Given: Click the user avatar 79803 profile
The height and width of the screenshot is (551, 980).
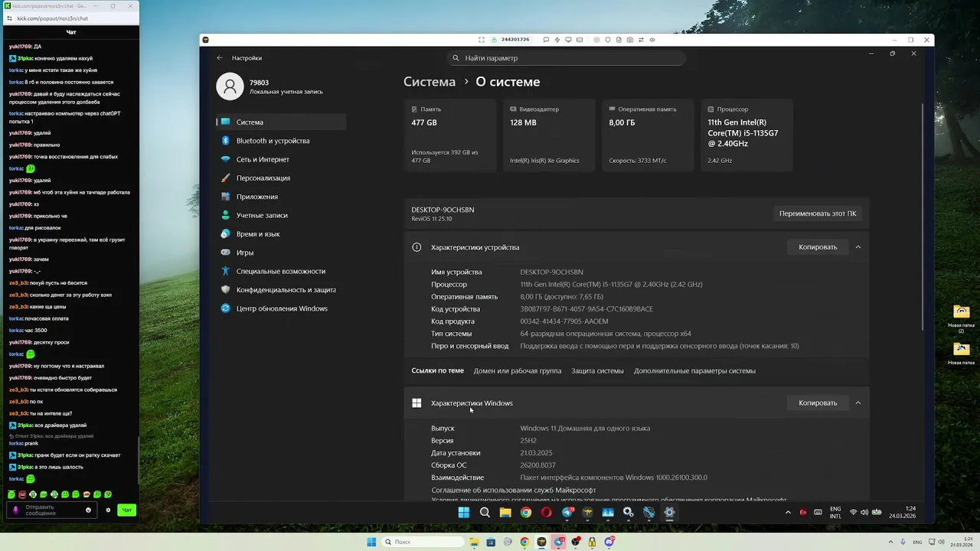Looking at the screenshot, I should (x=230, y=86).
